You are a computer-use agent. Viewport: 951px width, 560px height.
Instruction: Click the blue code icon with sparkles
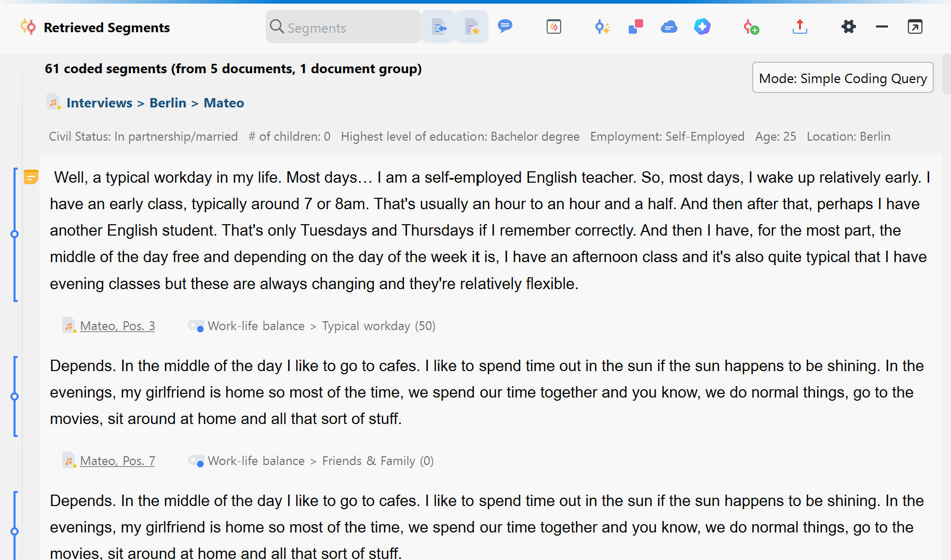(x=602, y=27)
